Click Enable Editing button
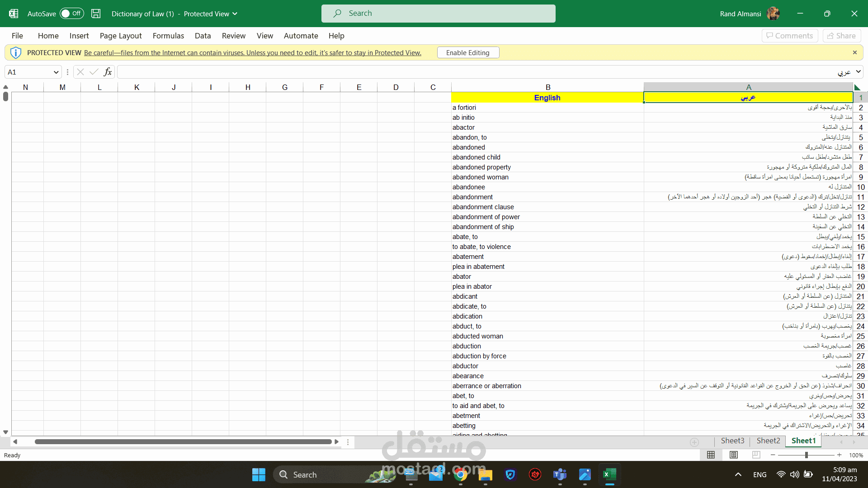This screenshot has height=488, width=868. tap(468, 52)
